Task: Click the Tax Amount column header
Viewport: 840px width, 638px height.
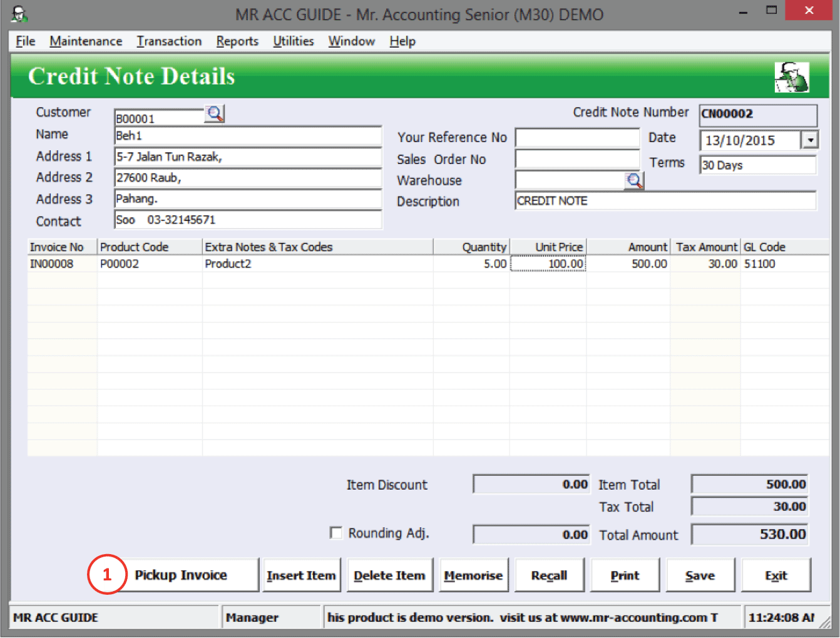Action: pyautogui.click(x=705, y=247)
